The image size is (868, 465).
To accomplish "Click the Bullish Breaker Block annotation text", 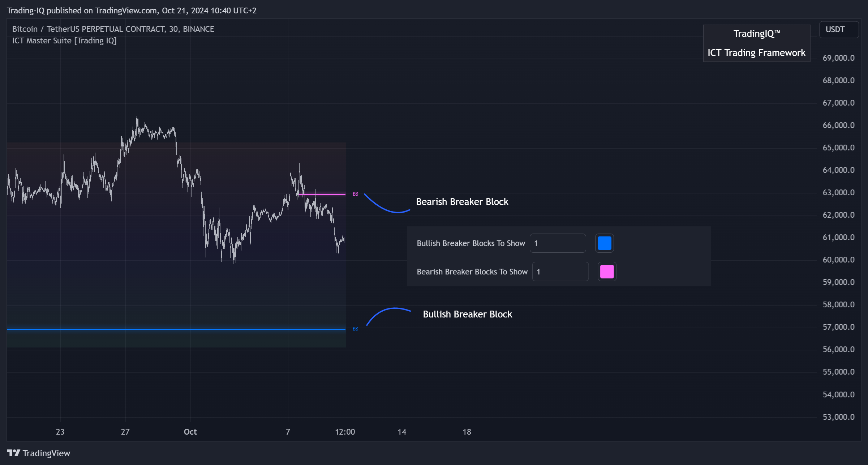I will pos(467,314).
